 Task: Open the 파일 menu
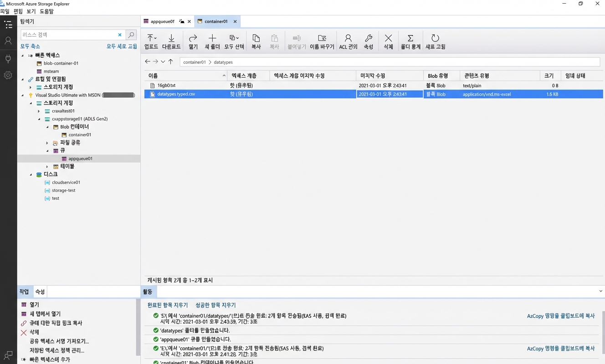point(5,11)
